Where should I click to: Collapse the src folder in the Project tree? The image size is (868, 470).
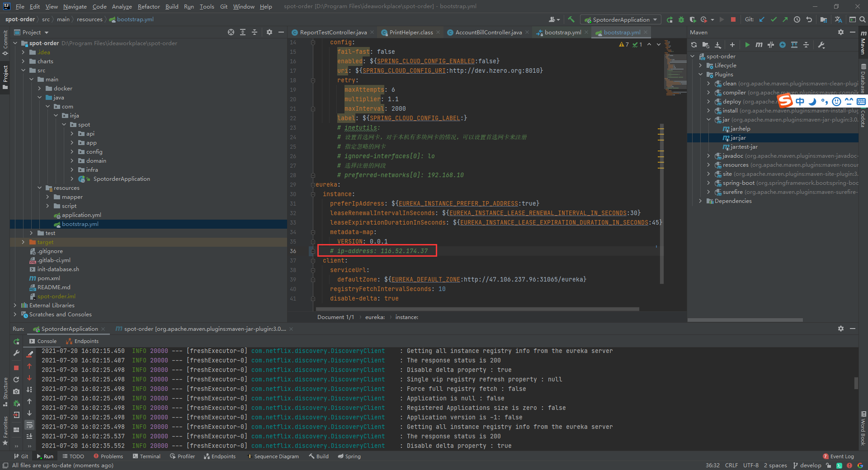coord(23,70)
